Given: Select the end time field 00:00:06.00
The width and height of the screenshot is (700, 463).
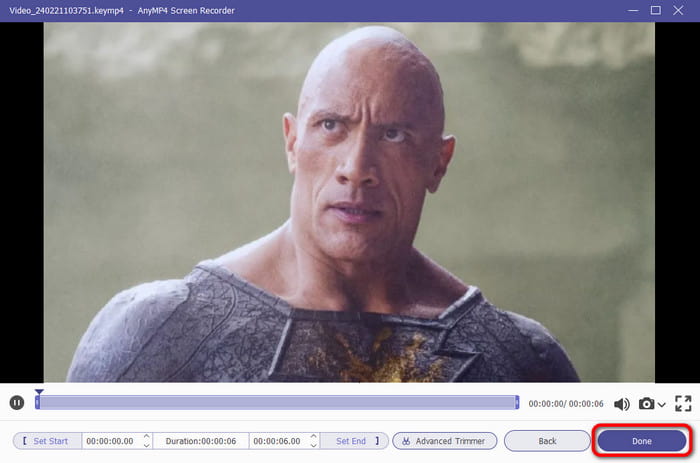Looking at the screenshot, I should click(x=277, y=441).
